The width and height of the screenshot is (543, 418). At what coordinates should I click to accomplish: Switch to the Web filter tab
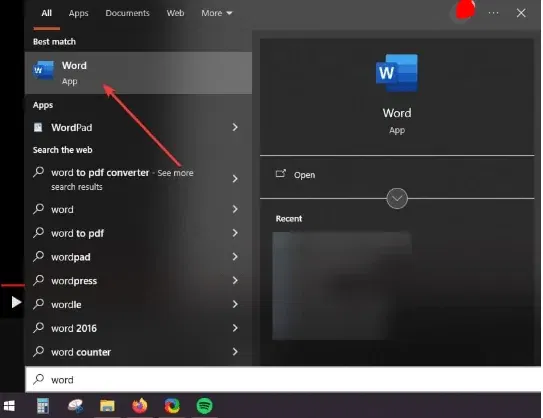tap(175, 13)
